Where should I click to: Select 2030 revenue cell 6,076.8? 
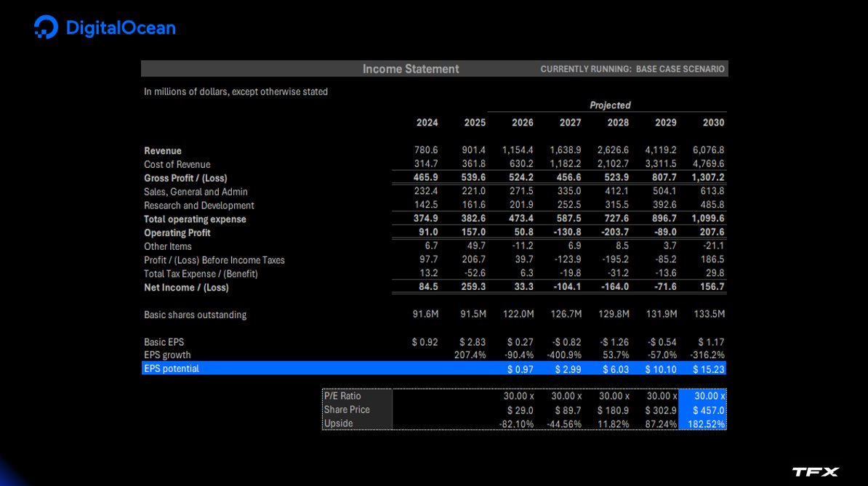pyautogui.click(x=708, y=150)
